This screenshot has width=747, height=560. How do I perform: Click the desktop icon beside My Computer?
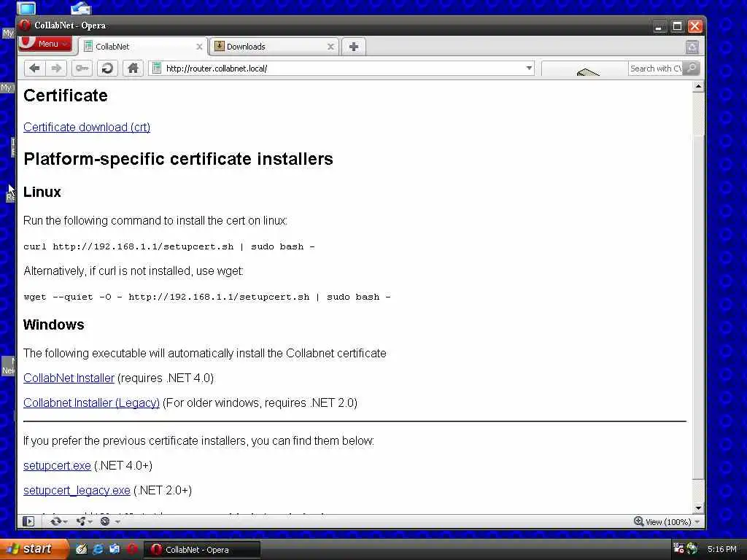pyautogui.click(x=81, y=7)
